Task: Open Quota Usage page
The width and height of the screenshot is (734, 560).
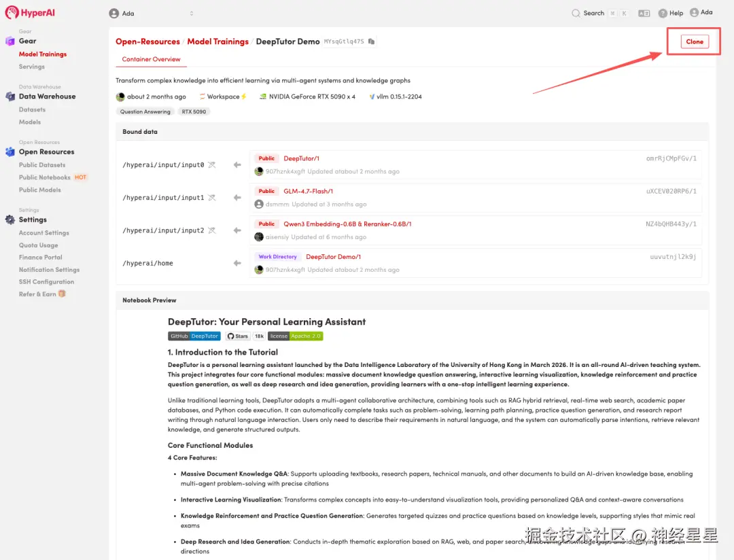Action: [38, 245]
